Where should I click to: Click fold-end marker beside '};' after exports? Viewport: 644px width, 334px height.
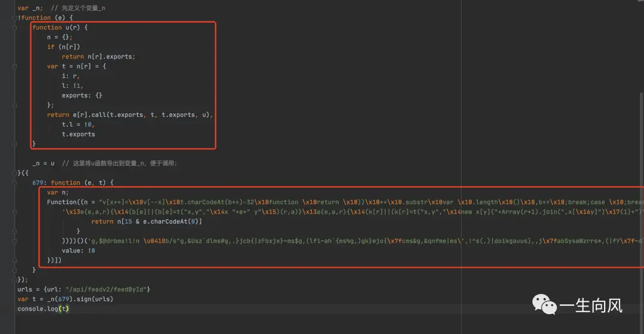[x=14, y=105]
